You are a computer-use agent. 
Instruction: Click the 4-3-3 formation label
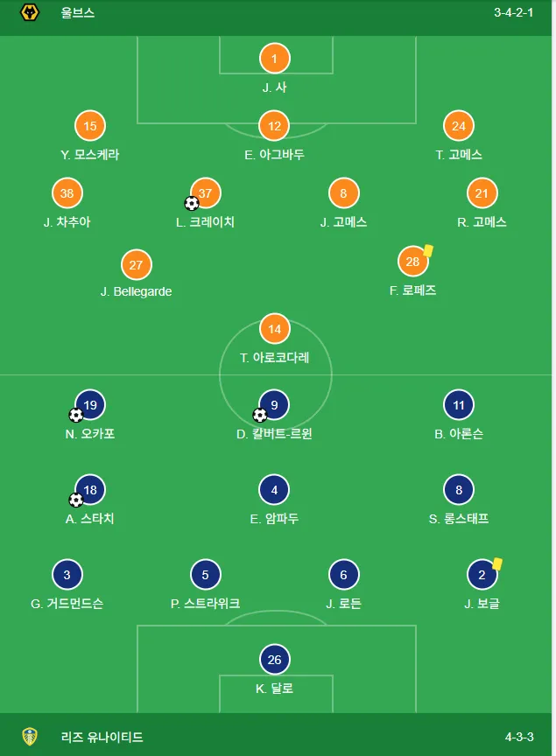(519, 737)
